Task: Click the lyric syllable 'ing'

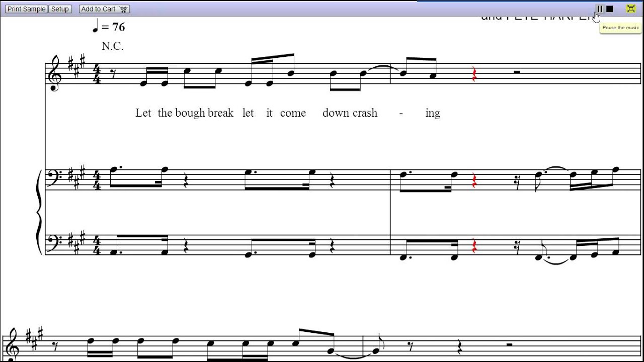Action: (433, 114)
